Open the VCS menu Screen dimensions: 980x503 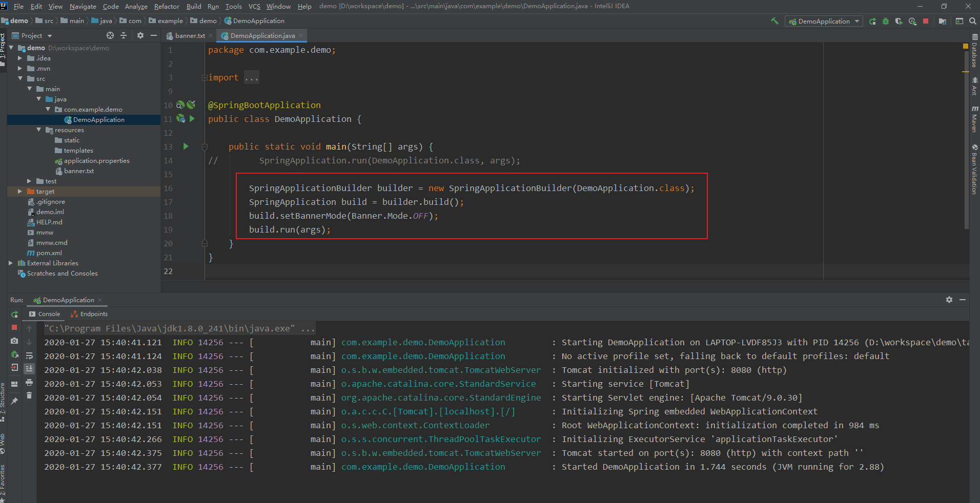(x=254, y=6)
